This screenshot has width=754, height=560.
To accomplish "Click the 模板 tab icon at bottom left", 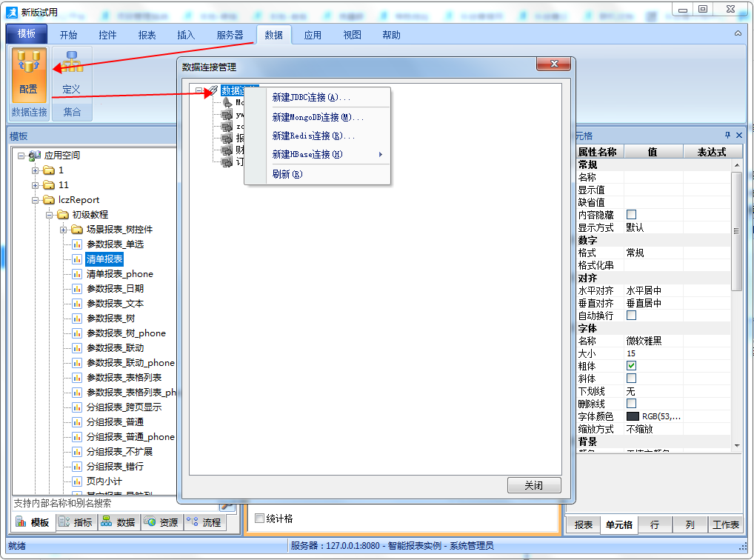I will (33, 522).
